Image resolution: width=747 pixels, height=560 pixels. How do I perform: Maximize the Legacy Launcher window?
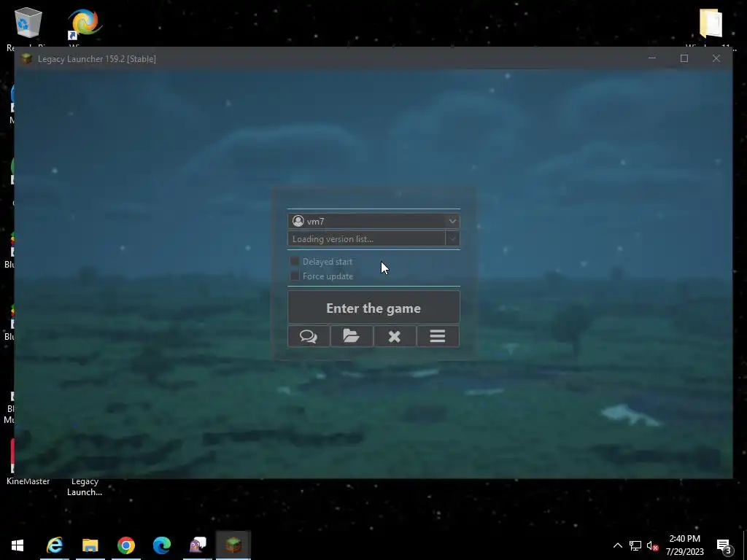coord(684,58)
